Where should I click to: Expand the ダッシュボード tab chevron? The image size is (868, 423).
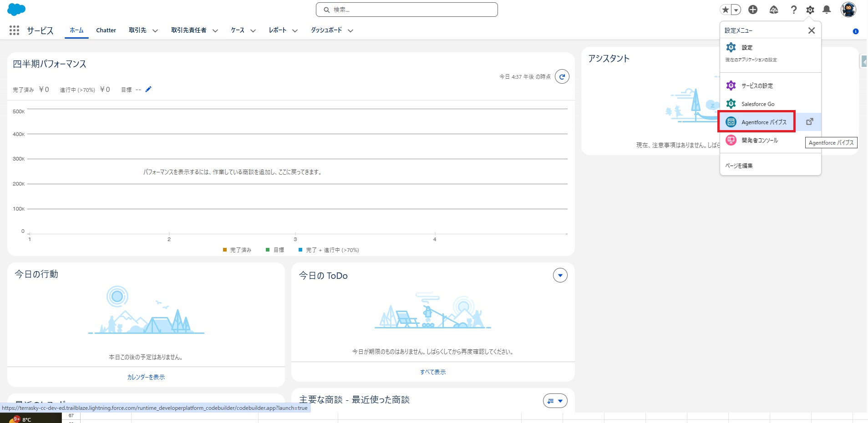tap(350, 31)
